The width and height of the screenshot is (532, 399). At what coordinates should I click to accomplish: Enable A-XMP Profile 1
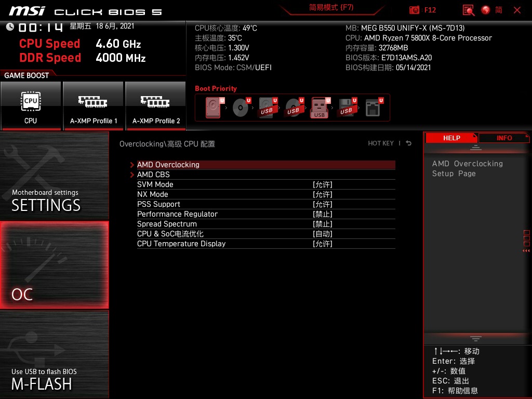[94, 105]
